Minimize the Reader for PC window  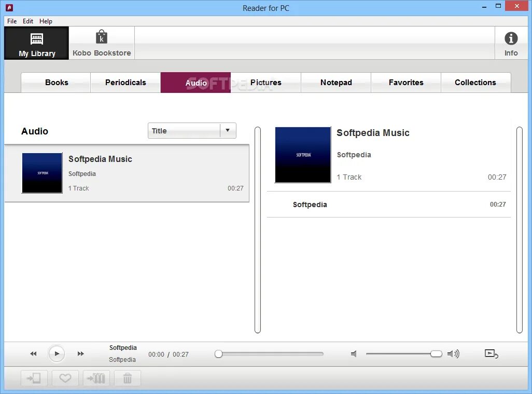click(x=484, y=6)
